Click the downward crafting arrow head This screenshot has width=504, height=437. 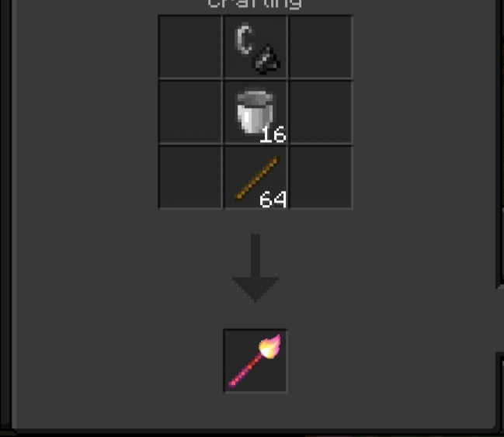pyautogui.click(x=255, y=290)
